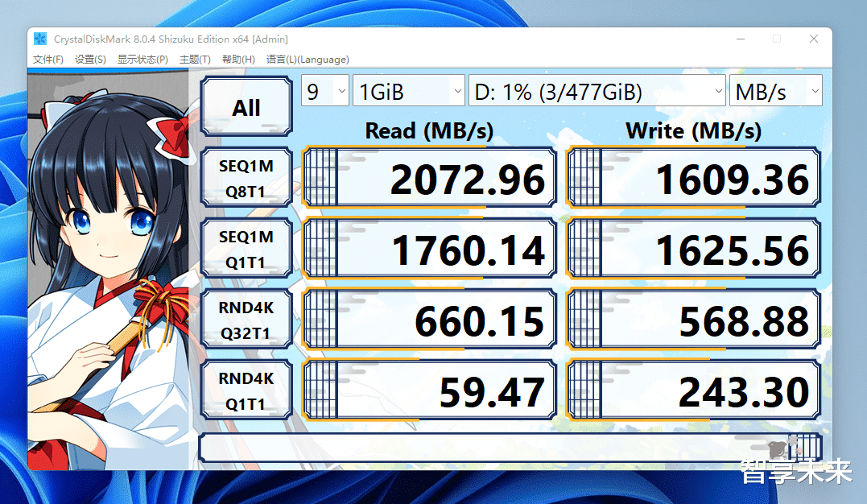Open the 文件(F) menu
Screen dimensions: 867x504
pyautogui.click(x=48, y=60)
